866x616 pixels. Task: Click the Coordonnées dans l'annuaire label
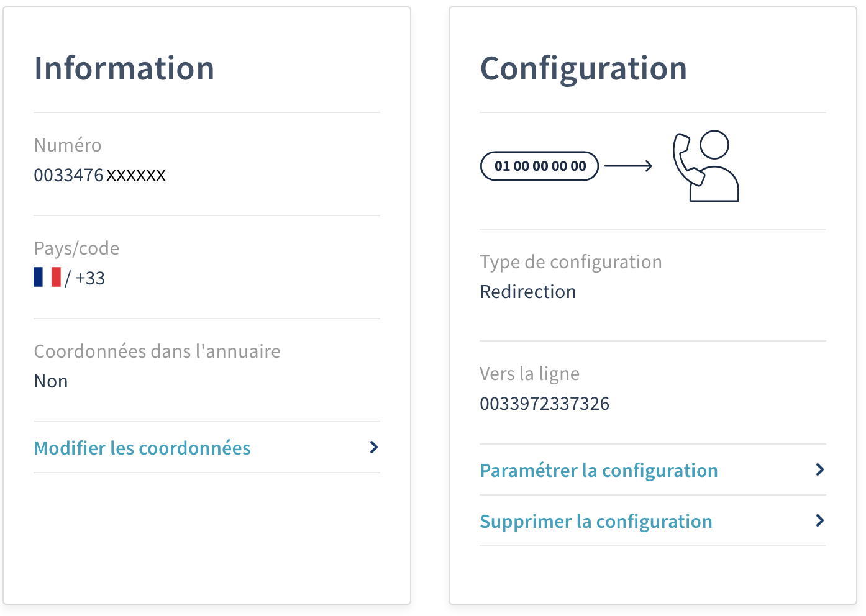tap(157, 351)
